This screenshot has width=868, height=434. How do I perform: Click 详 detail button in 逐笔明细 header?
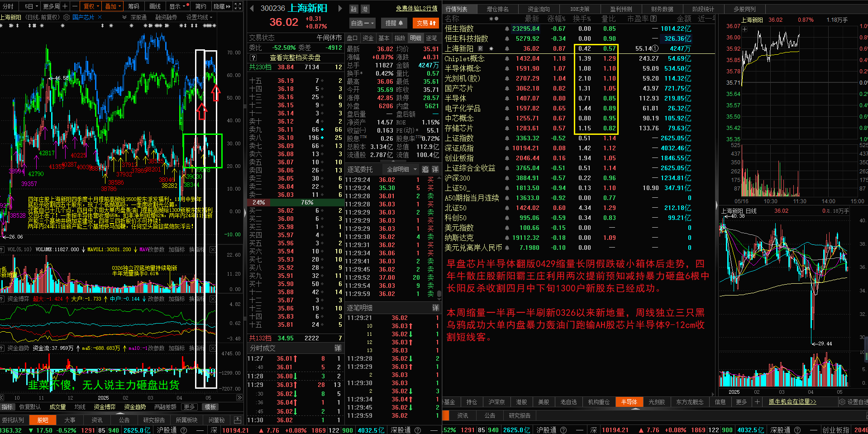[435, 308]
